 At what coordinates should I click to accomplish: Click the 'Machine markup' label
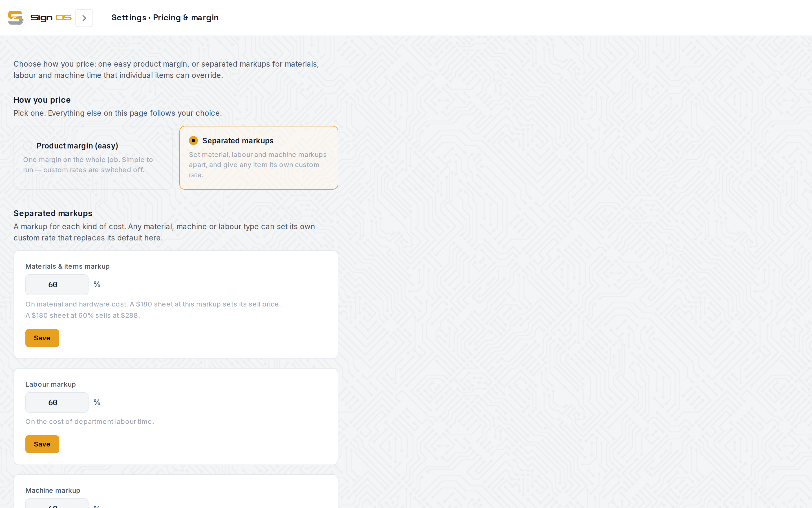click(53, 491)
